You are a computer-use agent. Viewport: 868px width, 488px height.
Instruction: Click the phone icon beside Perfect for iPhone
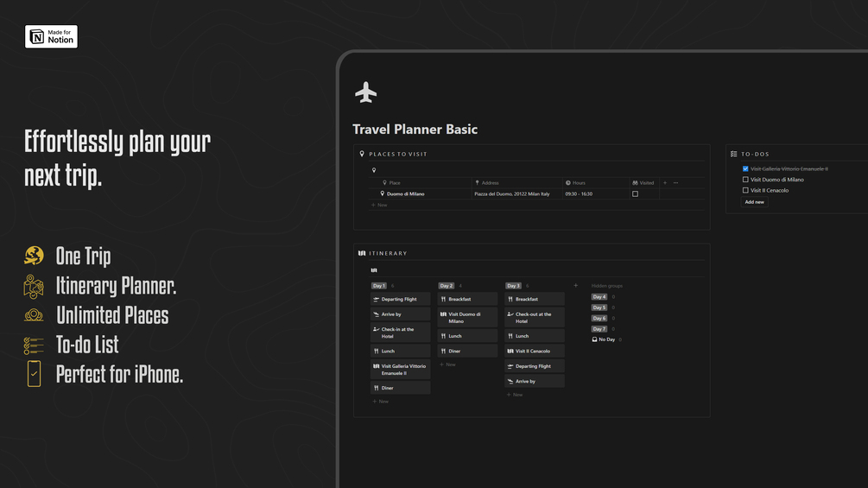coord(35,373)
